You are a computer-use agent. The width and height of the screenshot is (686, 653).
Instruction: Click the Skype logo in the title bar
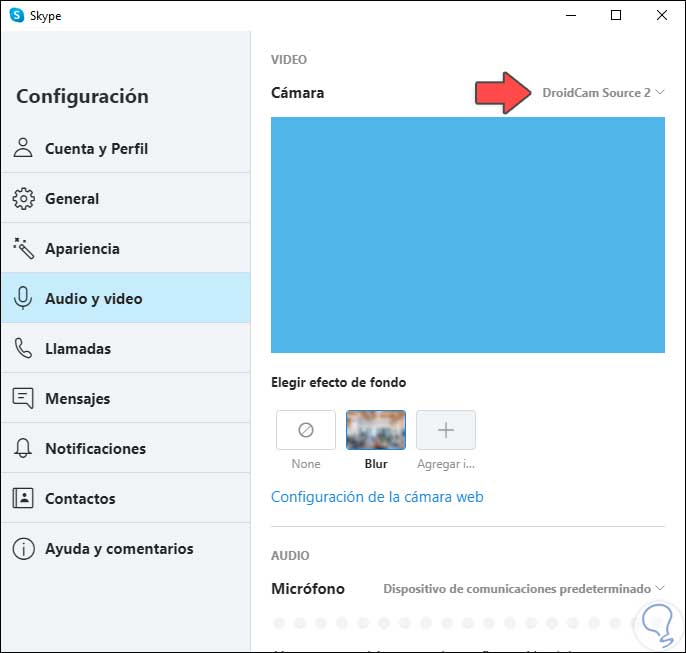click(17, 15)
